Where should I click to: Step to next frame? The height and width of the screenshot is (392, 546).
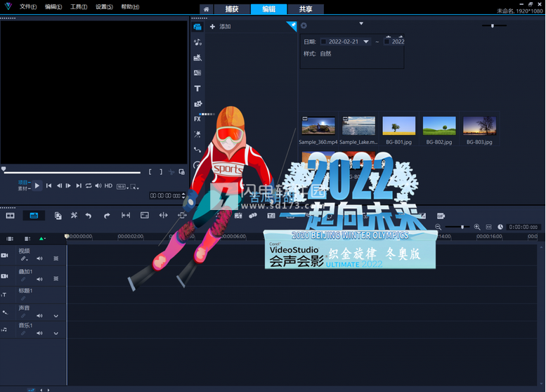[69, 186]
